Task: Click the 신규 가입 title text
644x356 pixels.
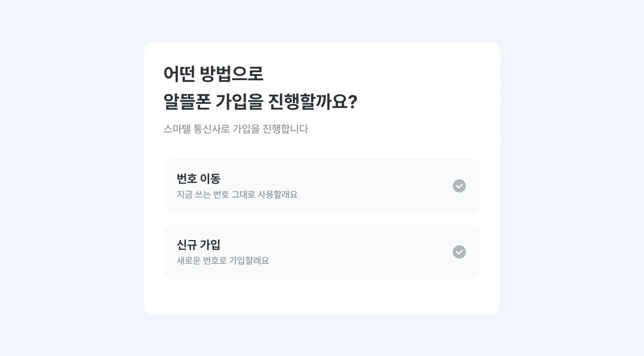Action: pos(199,245)
